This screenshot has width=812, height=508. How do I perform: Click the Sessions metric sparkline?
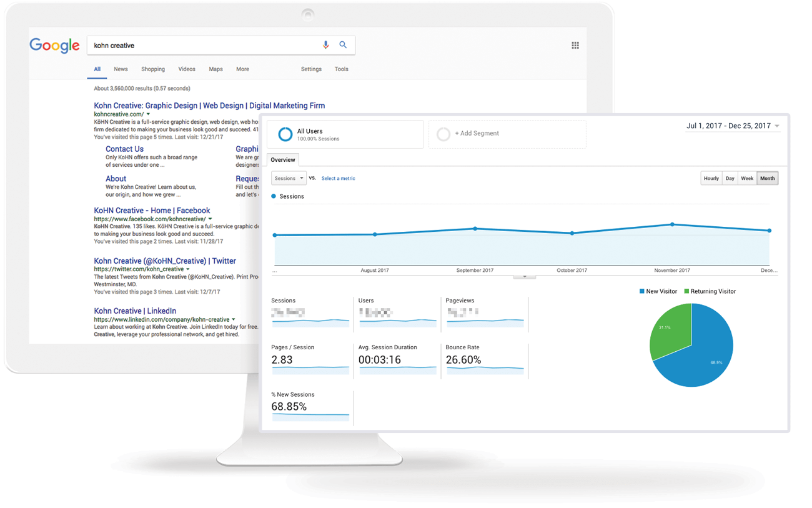pyautogui.click(x=310, y=323)
